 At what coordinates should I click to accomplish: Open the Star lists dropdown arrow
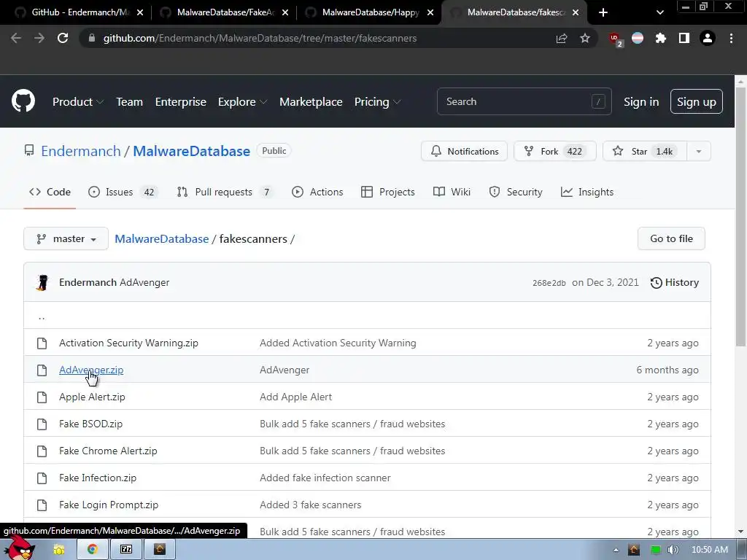[698, 152]
